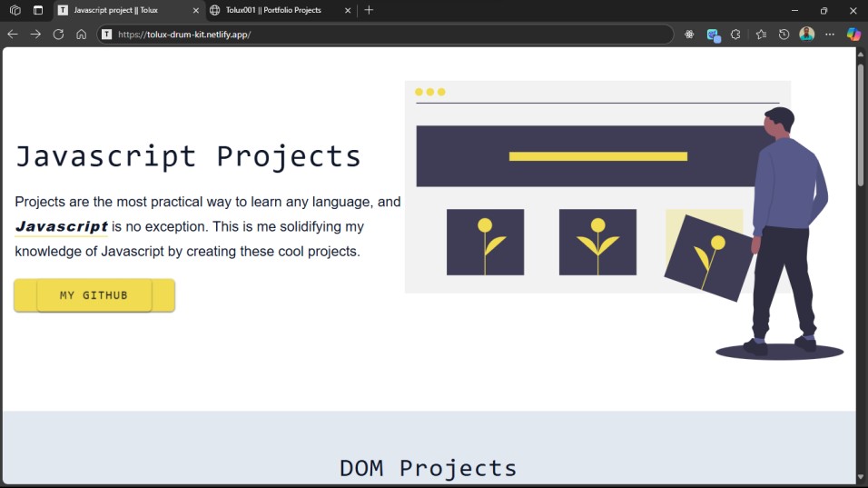Open Settings and more ellipsis menu
The width and height of the screenshot is (868, 488).
(x=829, y=35)
